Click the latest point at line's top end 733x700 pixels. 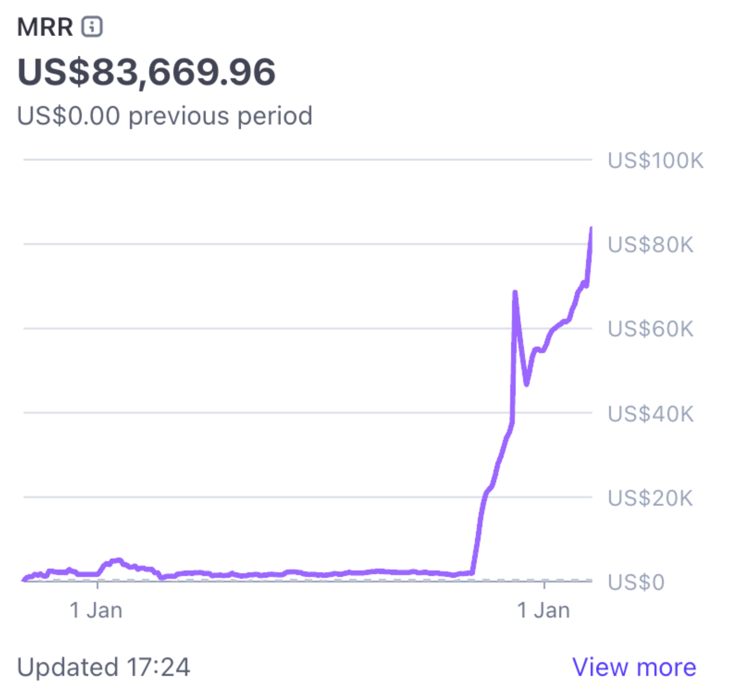[x=591, y=228]
